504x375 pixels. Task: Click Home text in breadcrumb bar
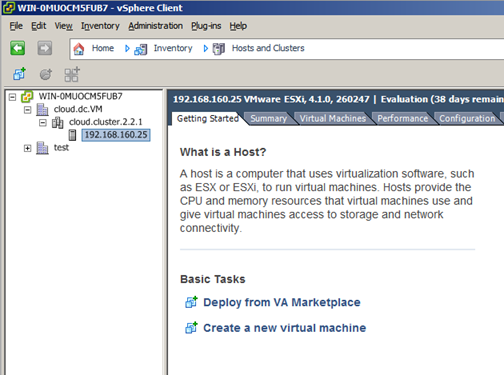[x=103, y=48]
